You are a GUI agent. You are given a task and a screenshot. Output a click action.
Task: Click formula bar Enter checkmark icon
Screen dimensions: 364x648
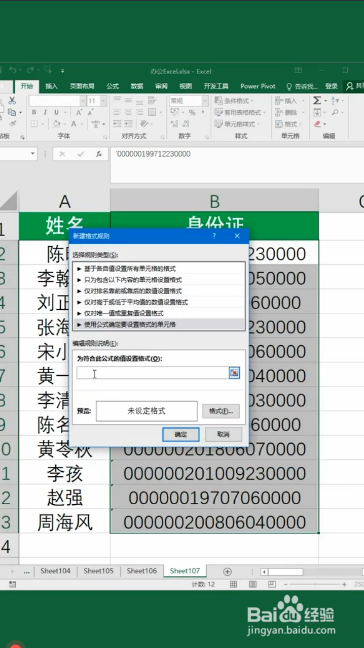(81, 154)
